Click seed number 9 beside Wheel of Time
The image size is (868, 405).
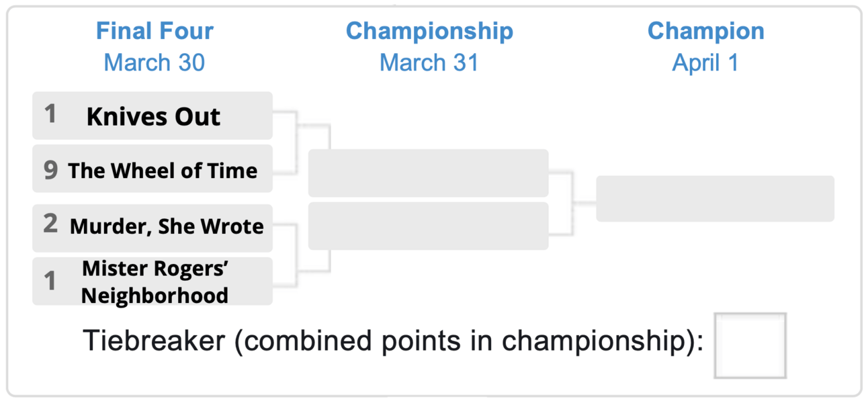tap(50, 169)
